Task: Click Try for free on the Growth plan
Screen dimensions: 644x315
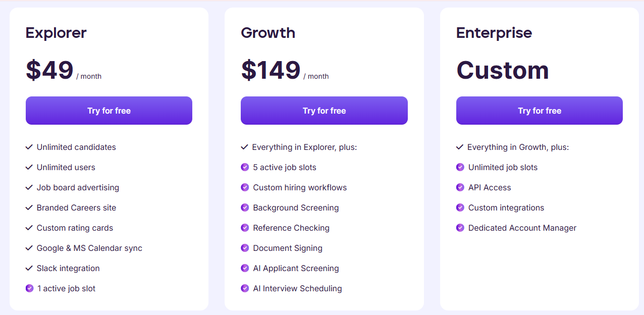Action: pyautogui.click(x=324, y=110)
